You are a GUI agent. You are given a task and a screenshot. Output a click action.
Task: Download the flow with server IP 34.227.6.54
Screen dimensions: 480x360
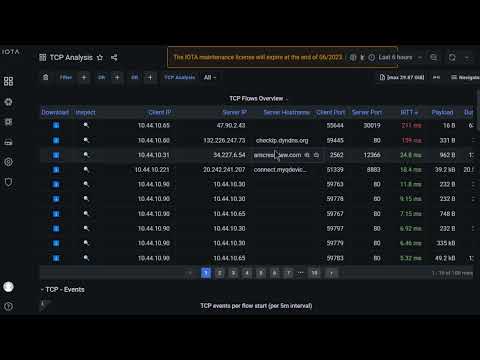(56, 155)
